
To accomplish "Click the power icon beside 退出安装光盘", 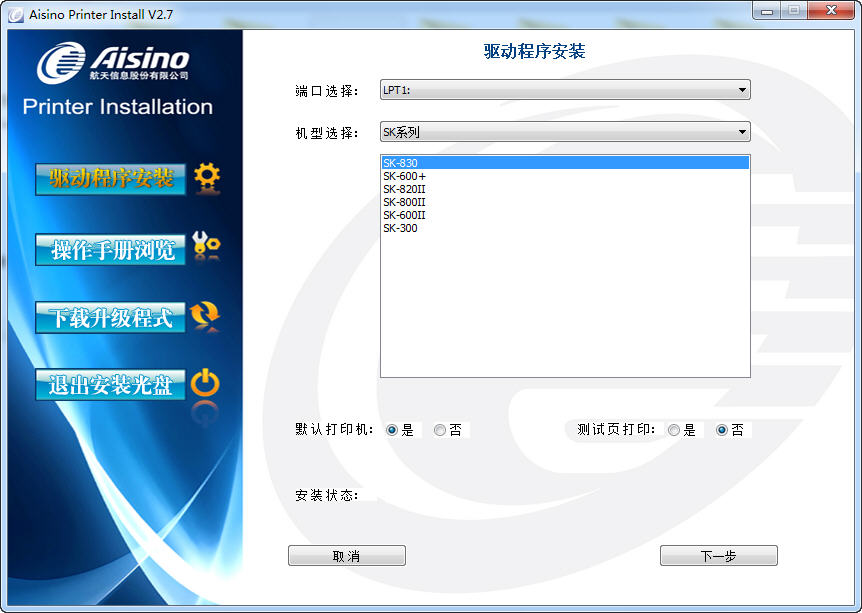I will click(205, 383).
